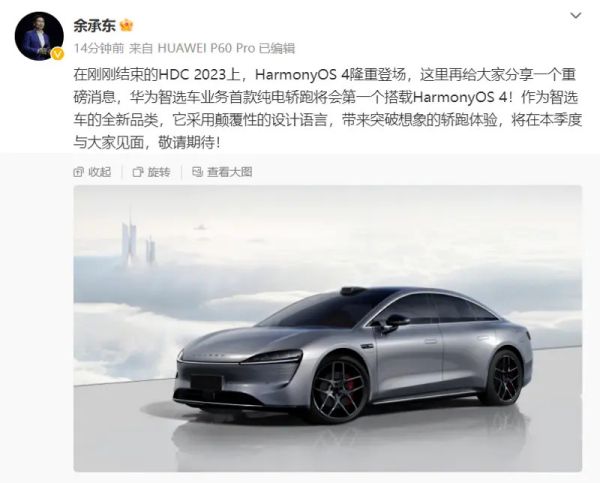Open the 14分钟前 timestamp link
Viewport: 600px width, 483px height.
coord(99,49)
